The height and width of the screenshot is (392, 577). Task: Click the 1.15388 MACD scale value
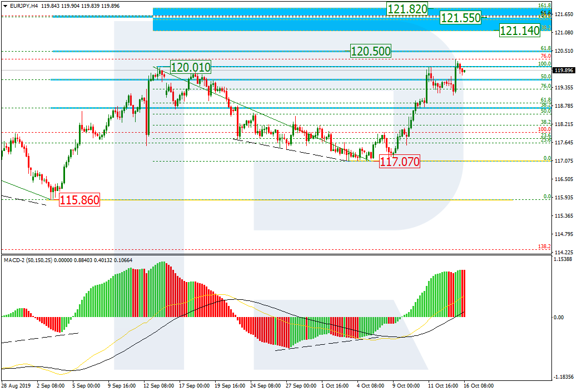(564, 259)
